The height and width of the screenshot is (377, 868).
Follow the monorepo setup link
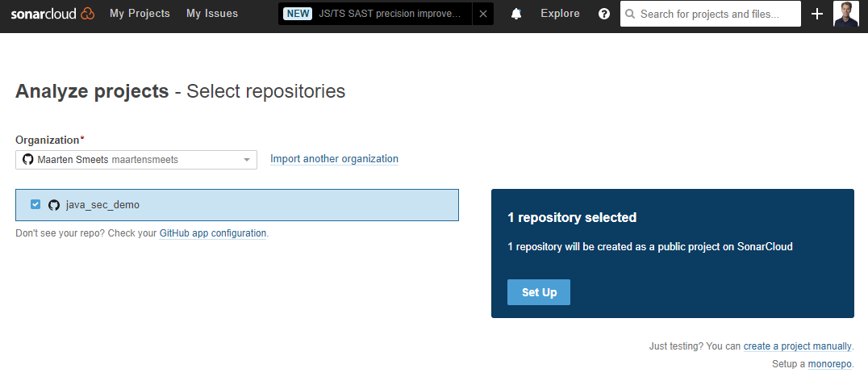coord(830,364)
